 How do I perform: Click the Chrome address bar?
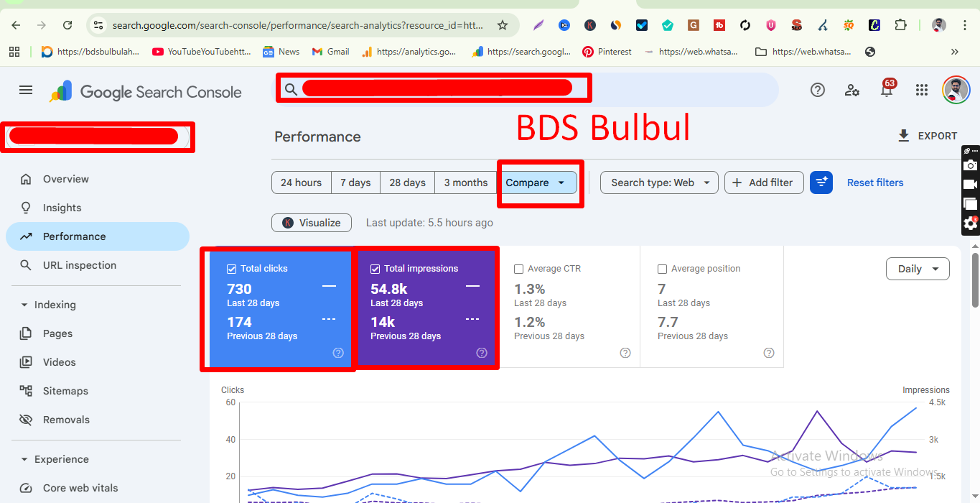click(x=298, y=25)
